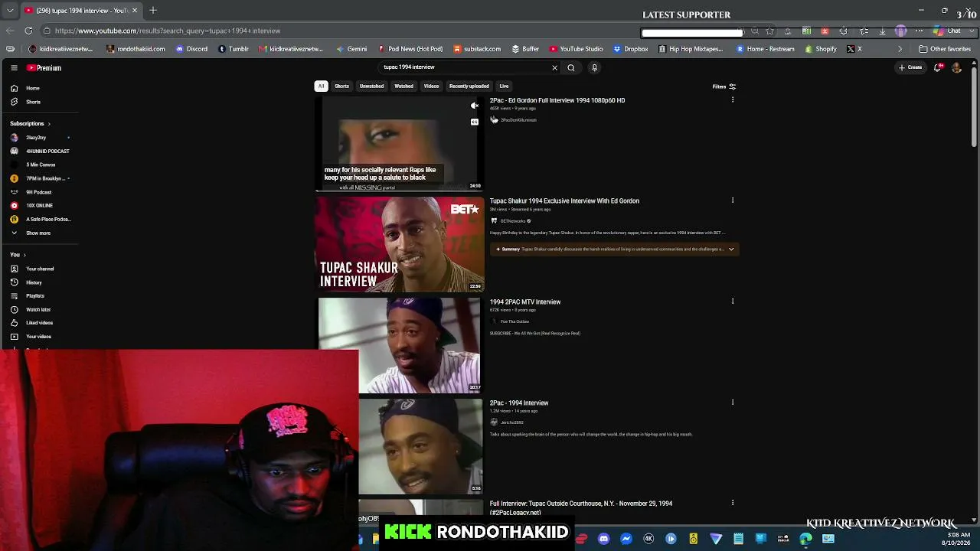
Task: Open Your channel in the sidebar
Action: [38, 269]
